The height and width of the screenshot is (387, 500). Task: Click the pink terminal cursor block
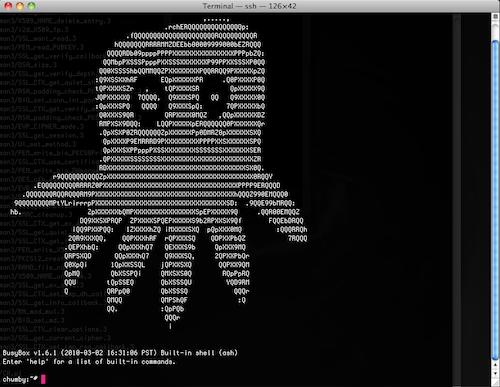click(x=43, y=379)
